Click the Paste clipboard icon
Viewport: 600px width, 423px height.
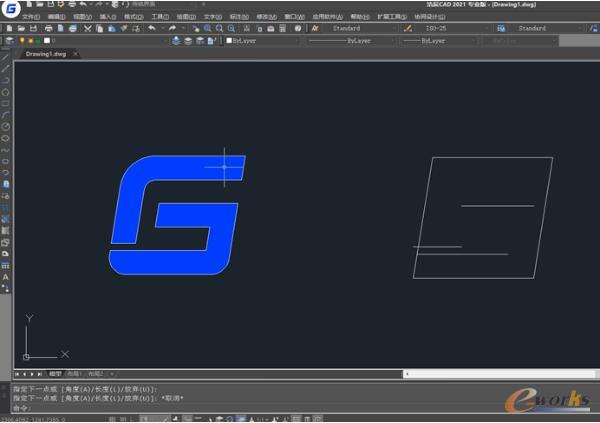coord(112,28)
